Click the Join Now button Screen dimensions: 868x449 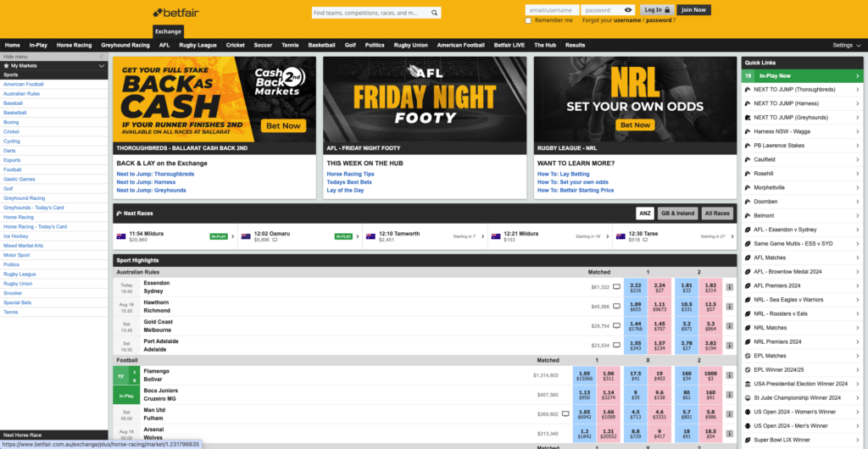(693, 10)
